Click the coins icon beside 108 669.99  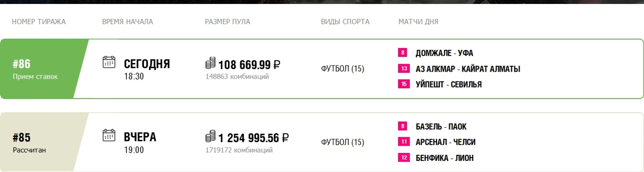tap(210, 63)
